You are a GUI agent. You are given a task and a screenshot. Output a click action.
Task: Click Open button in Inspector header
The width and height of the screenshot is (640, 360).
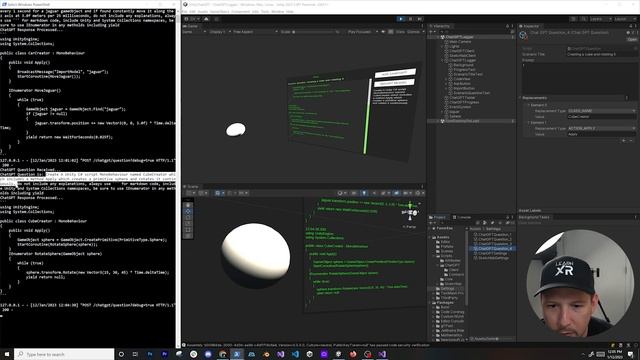(632, 40)
